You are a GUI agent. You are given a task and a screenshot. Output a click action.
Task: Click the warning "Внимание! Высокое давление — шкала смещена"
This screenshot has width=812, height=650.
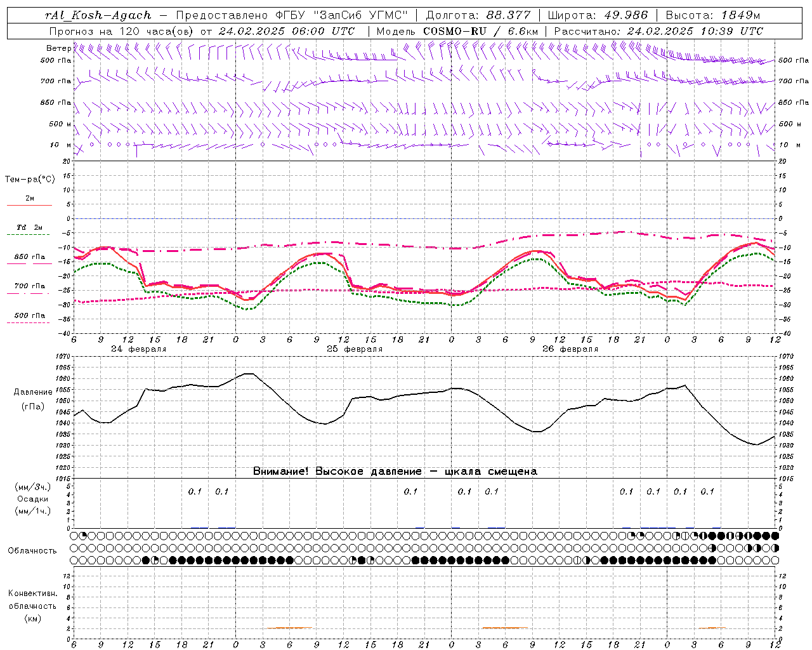pos(395,471)
